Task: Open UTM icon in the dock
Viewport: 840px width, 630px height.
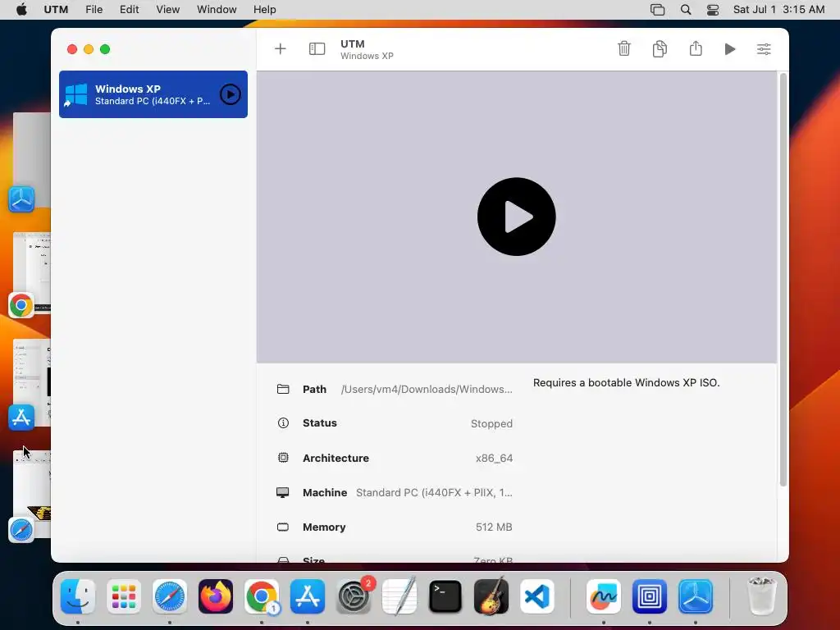Action: [x=650, y=596]
